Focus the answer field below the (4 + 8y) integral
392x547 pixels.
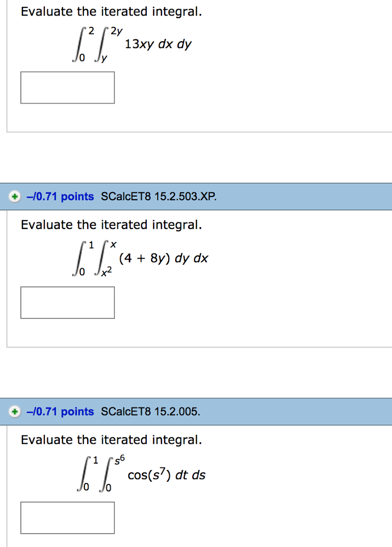67,303
